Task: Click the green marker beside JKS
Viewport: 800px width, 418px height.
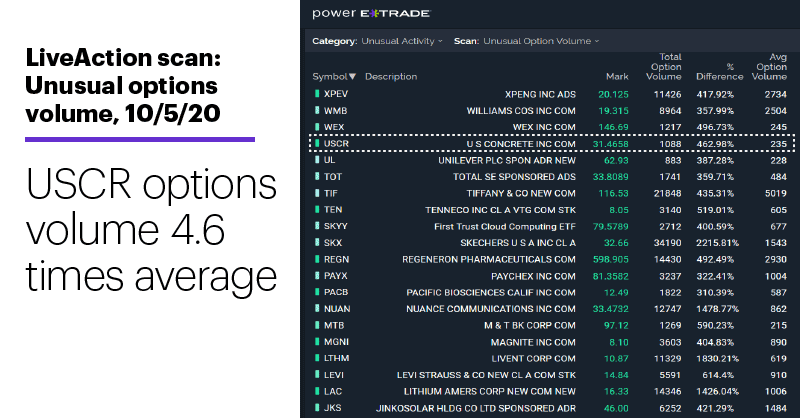Action: click(x=317, y=408)
